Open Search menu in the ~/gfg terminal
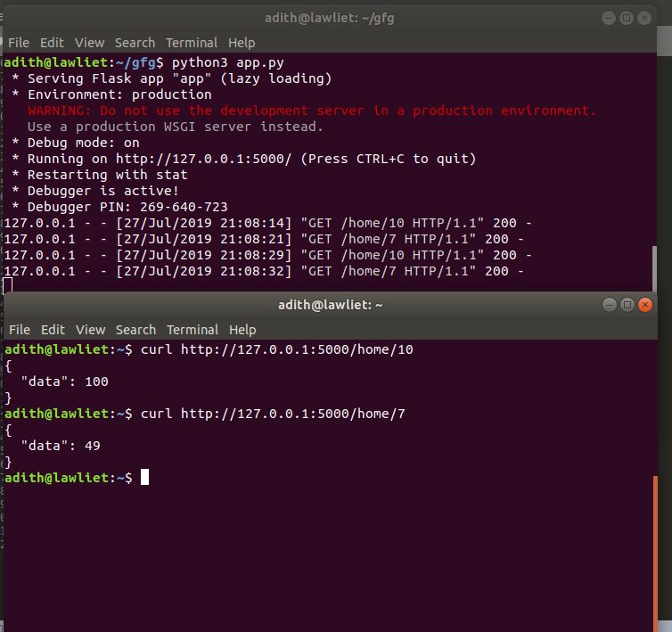The image size is (672, 632). point(135,43)
